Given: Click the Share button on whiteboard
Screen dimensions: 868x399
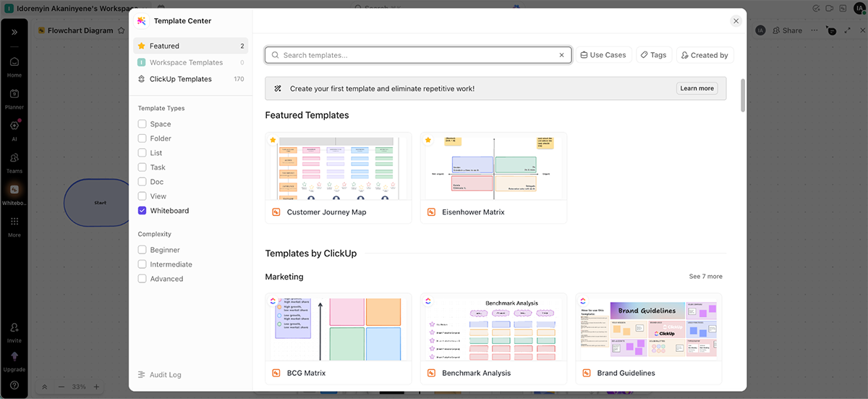Looking at the screenshot, I should point(787,30).
